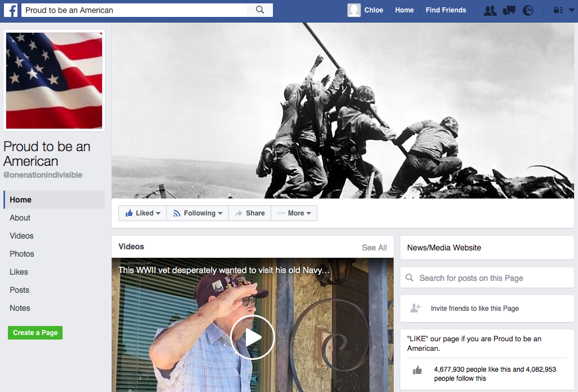This screenshot has height=392, width=578.
Task: Open the Posts section
Action: pyautogui.click(x=19, y=290)
